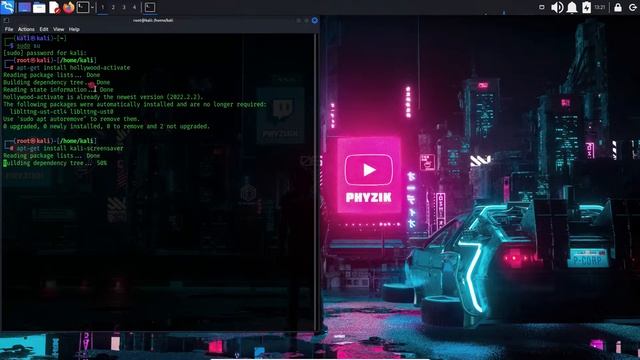Open the Edit menu in terminal
640x360 pixels.
tap(44, 29)
